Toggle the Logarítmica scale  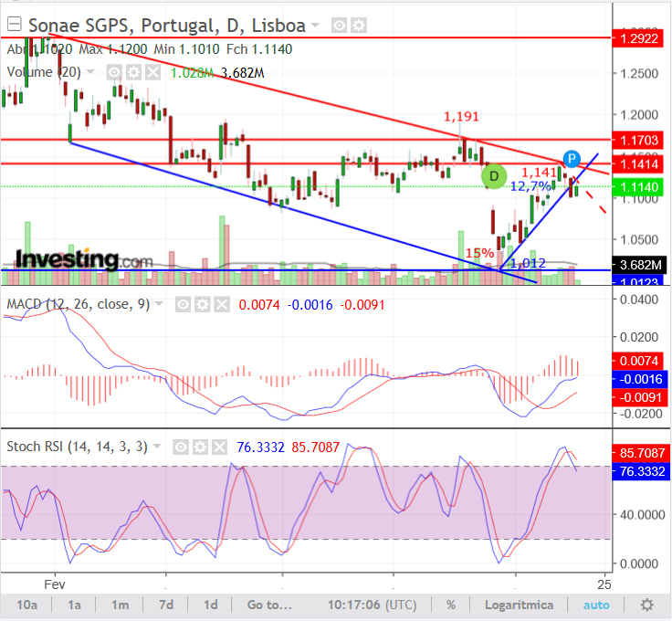click(x=519, y=605)
